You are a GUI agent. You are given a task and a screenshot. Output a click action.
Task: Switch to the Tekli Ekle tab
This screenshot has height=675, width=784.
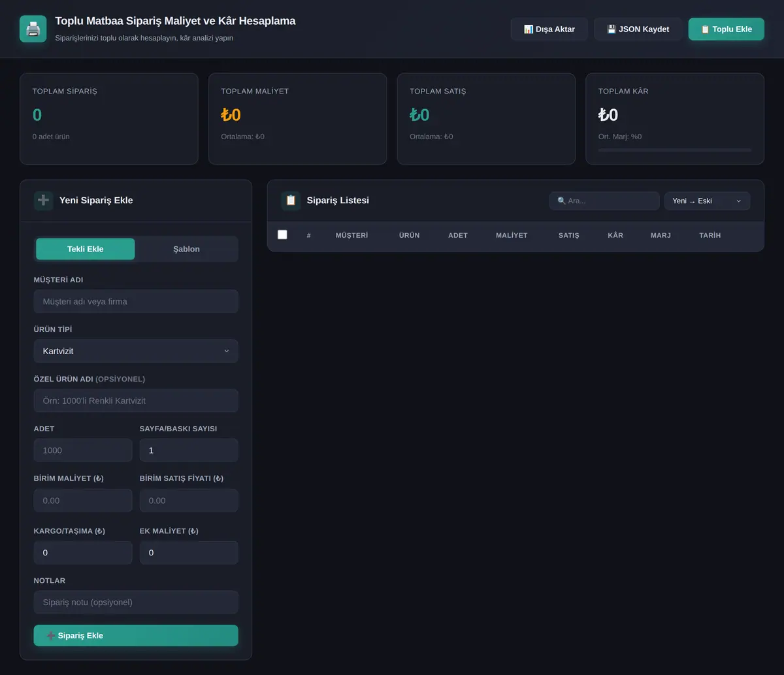click(86, 249)
